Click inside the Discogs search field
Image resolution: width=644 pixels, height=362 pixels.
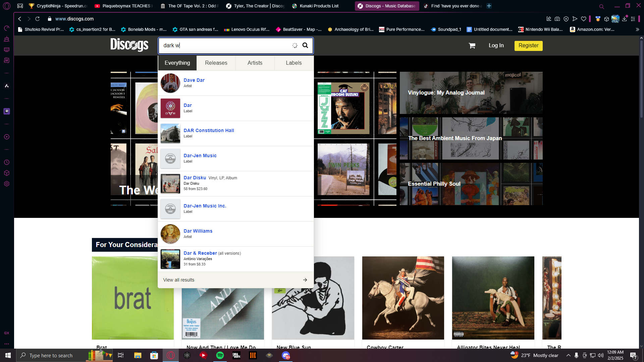pos(225,46)
